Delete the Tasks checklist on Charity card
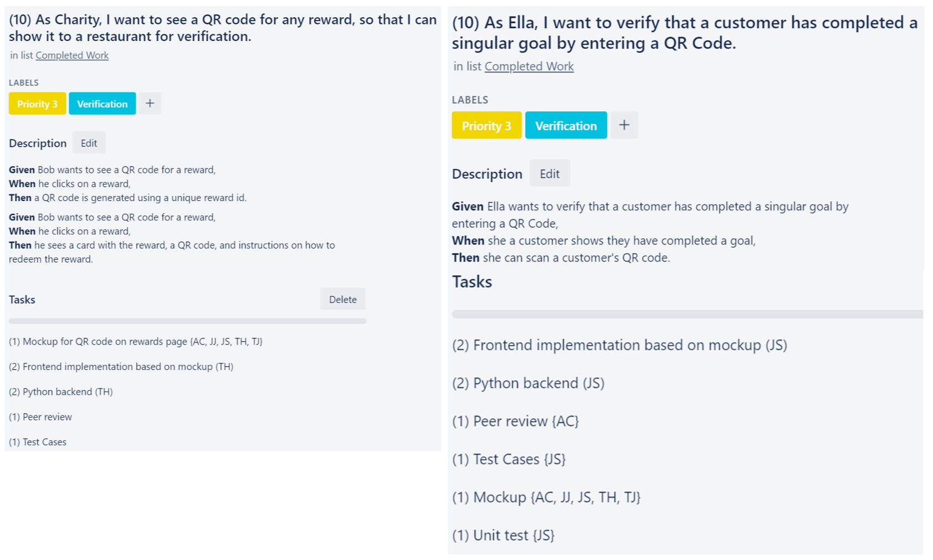This screenshot has height=560, width=933. 342,299
